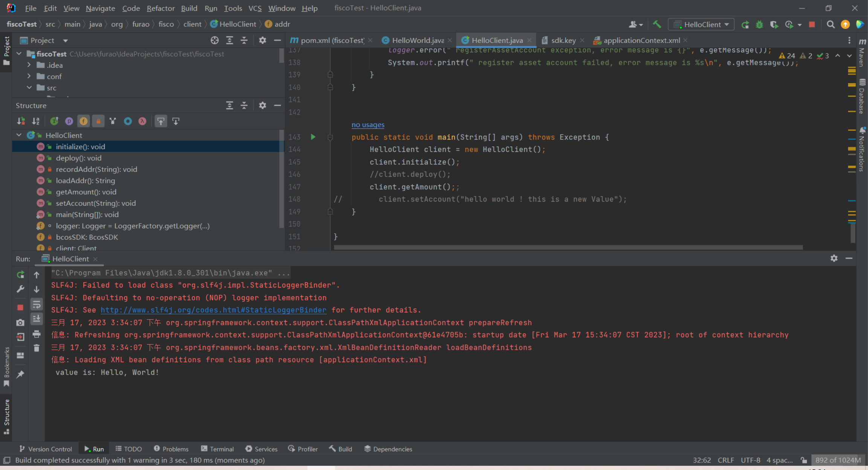Click the Debug HelloClient bug icon
This screenshot has width=868, height=470.
759,24
